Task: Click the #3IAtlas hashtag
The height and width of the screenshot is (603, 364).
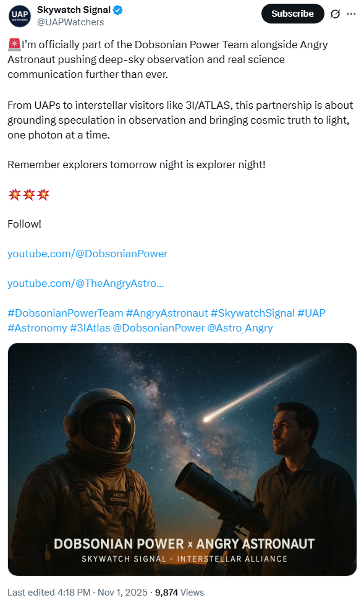Action: pos(90,328)
